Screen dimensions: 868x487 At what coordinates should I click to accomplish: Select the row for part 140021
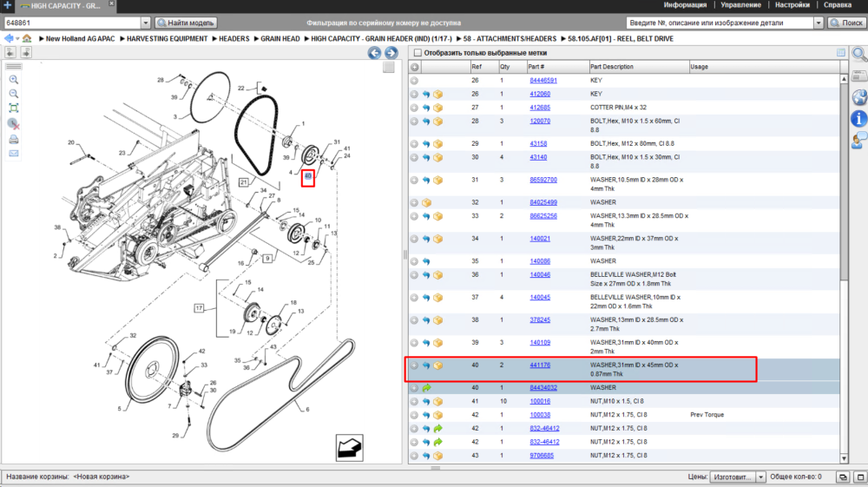click(x=624, y=243)
